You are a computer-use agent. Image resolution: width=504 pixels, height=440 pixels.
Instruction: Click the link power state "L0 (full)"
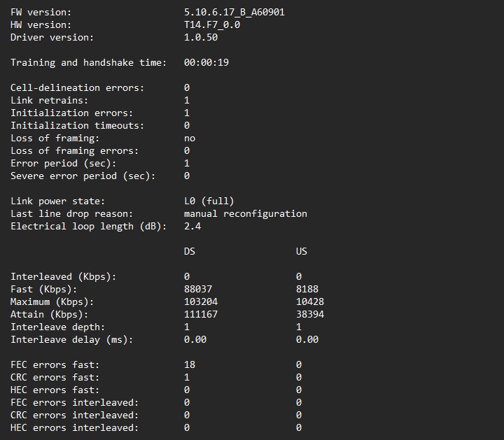tap(209, 201)
